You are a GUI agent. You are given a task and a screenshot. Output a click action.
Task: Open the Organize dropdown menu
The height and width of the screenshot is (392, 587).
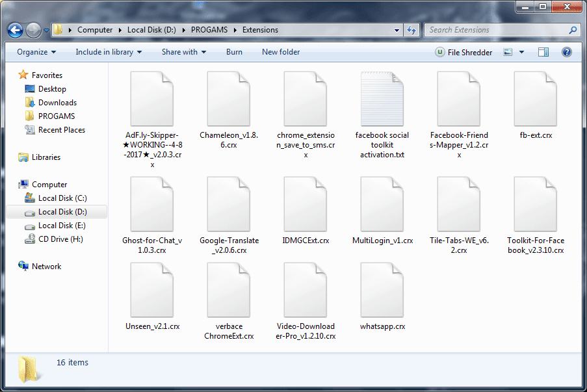click(36, 52)
